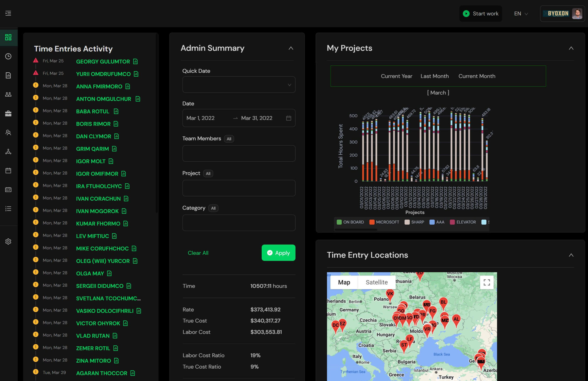Screen dimensions: 588x381
Task: Open the Quick Date dropdown
Action: [239, 85]
